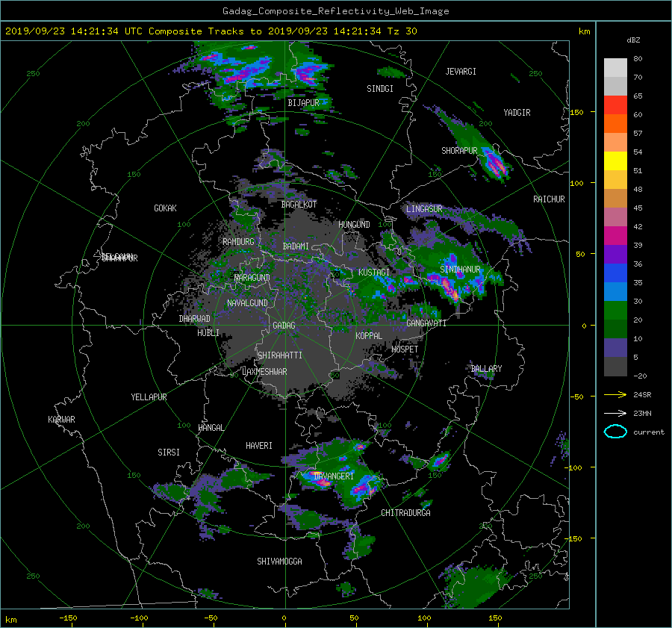Select the CHITRADURGA label

pos(406,513)
